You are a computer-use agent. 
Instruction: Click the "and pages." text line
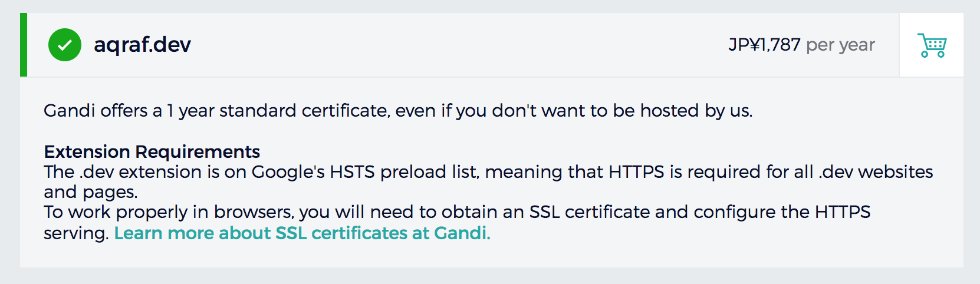pyautogui.click(x=91, y=193)
